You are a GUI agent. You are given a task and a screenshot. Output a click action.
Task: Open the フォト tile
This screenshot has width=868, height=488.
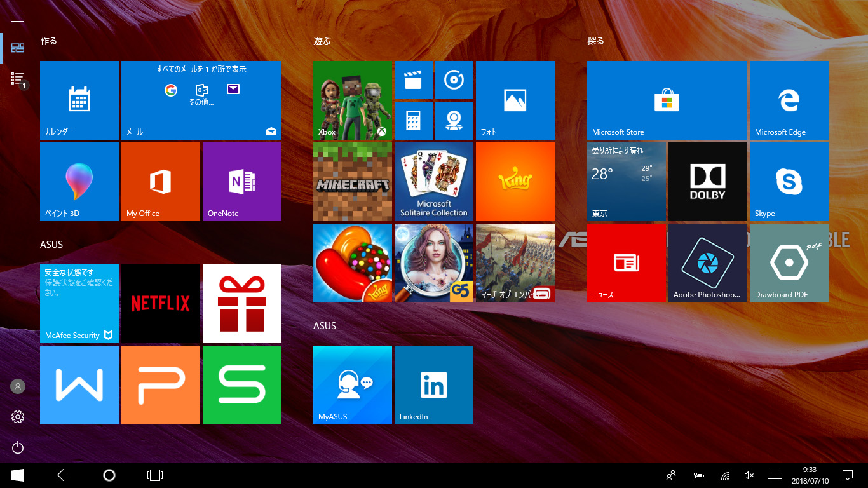click(x=515, y=100)
